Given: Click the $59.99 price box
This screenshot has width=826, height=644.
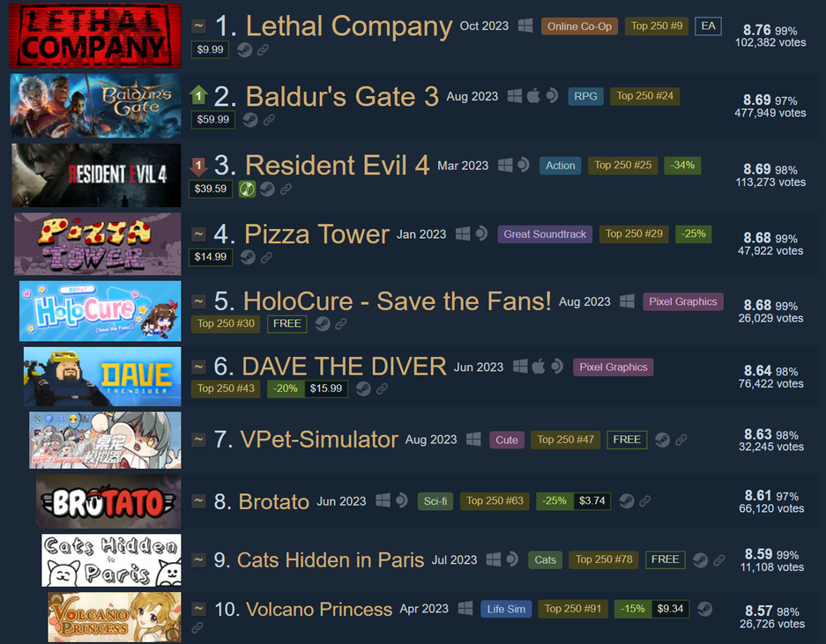Looking at the screenshot, I should click(x=212, y=120).
